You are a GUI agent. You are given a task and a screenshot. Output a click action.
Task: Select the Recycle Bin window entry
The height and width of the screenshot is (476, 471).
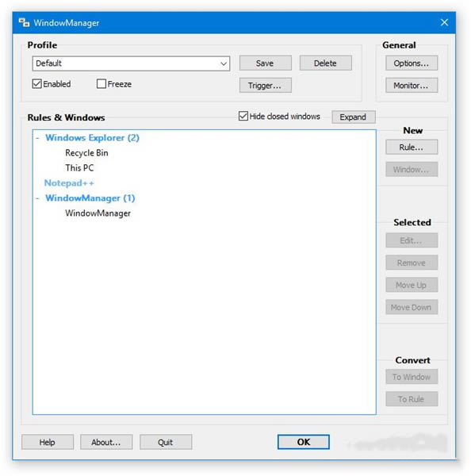click(86, 153)
